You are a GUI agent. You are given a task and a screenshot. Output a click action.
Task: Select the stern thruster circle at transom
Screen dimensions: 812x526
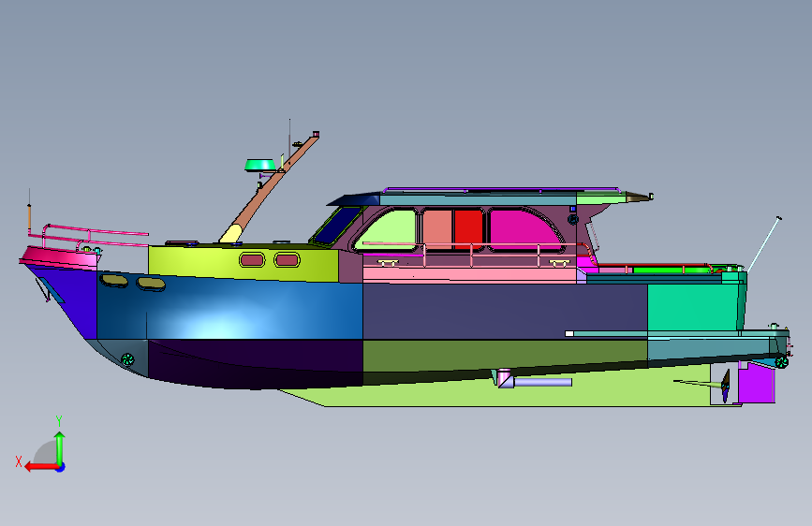pyautogui.click(x=781, y=361)
